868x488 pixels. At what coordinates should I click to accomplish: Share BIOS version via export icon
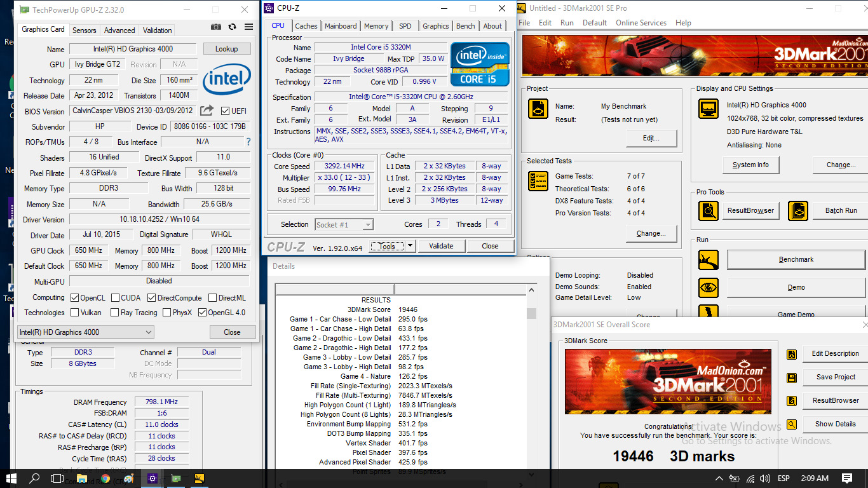pos(207,111)
